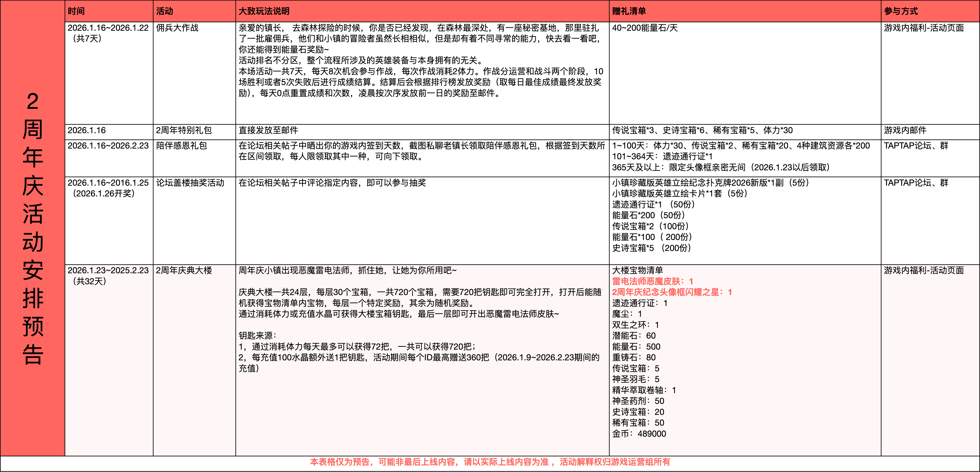Select the 直接发放至邮件 description cell
Image resolution: width=980 pixels, height=472 pixels.
(x=268, y=131)
